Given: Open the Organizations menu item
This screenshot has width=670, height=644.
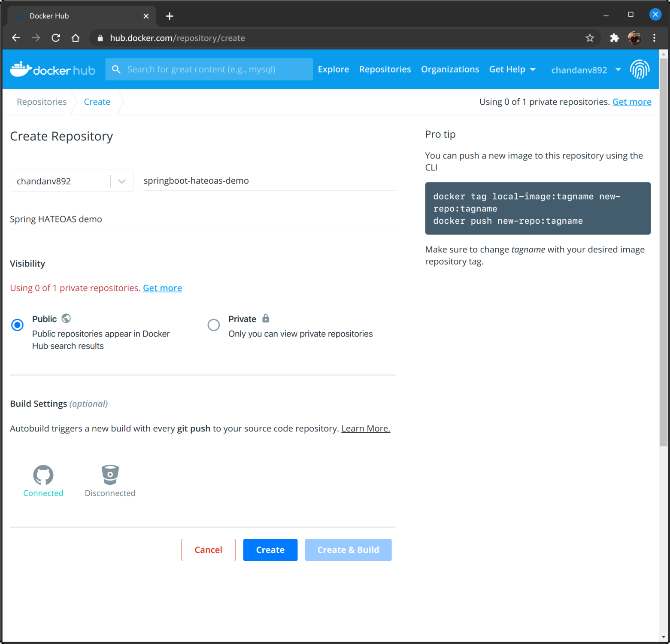Looking at the screenshot, I should pos(450,69).
